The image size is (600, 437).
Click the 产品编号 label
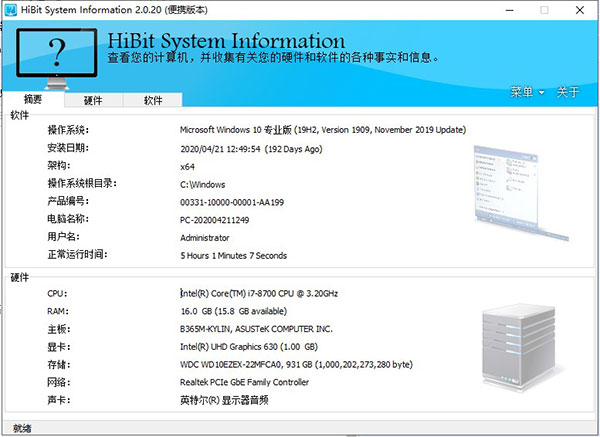[68, 201]
